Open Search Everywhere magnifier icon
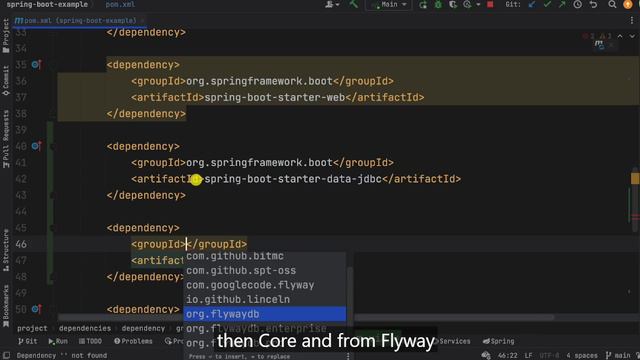Image resolution: width=640 pixels, height=360 pixels. pyautogui.click(x=612, y=4)
